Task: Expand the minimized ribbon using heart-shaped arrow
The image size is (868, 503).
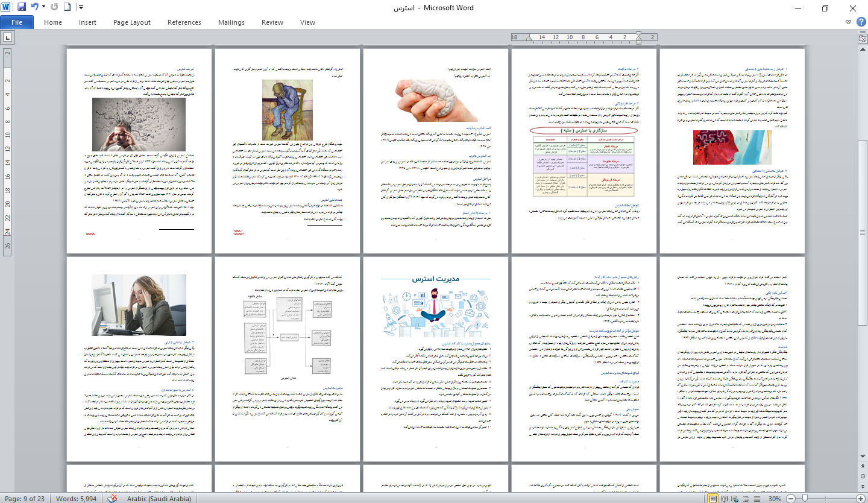Action: (848, 22)
